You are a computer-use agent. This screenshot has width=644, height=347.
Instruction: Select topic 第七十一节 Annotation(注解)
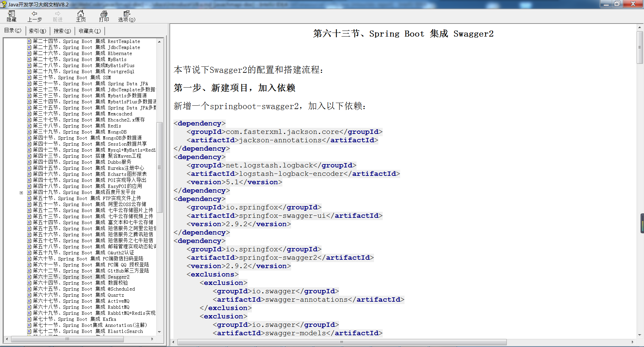click(x=90, y=325)
